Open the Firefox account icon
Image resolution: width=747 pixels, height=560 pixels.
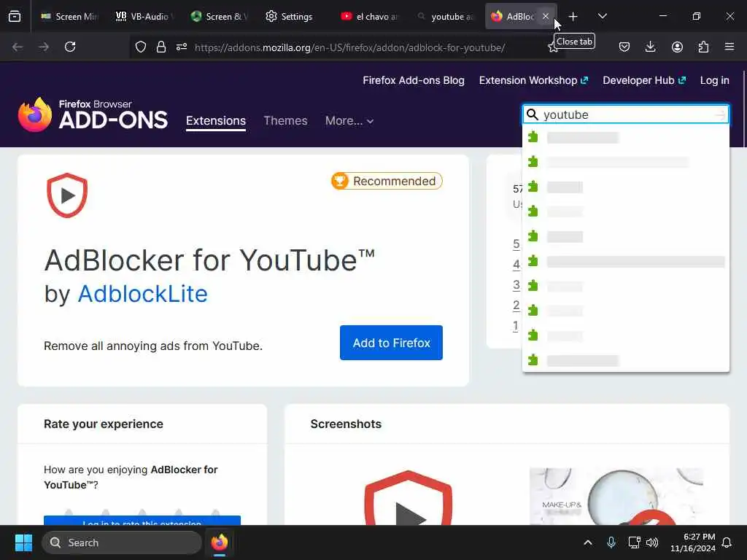[x=677, y=47]
